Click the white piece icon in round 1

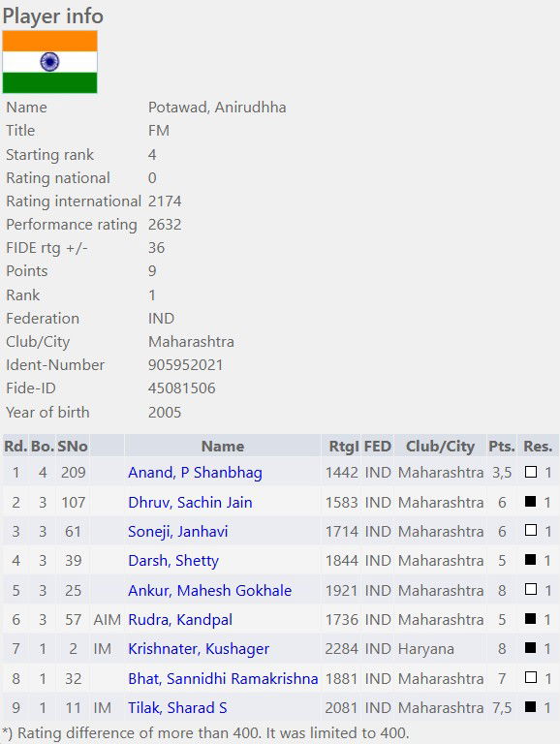[531, 472]
